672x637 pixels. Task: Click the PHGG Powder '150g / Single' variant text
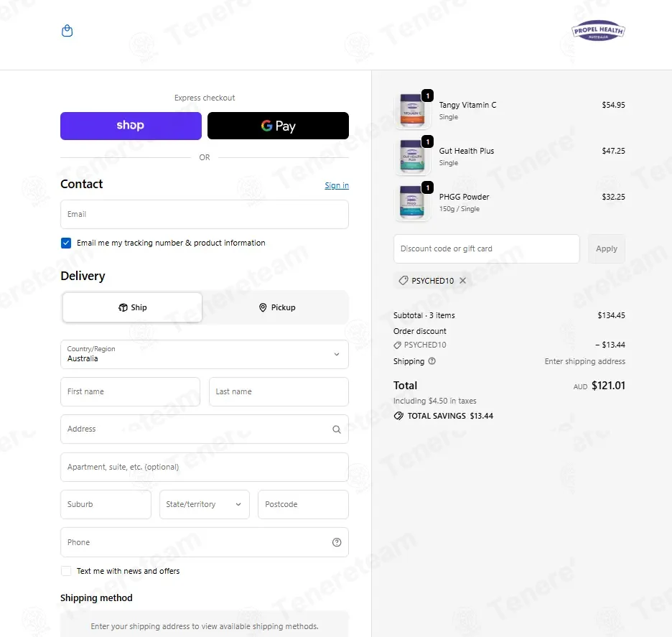(x=459, y=209)
